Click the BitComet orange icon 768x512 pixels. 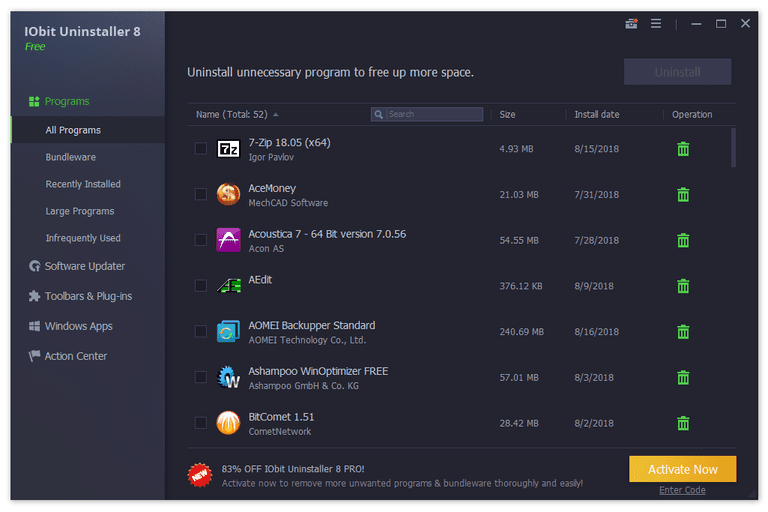point(228,422)
